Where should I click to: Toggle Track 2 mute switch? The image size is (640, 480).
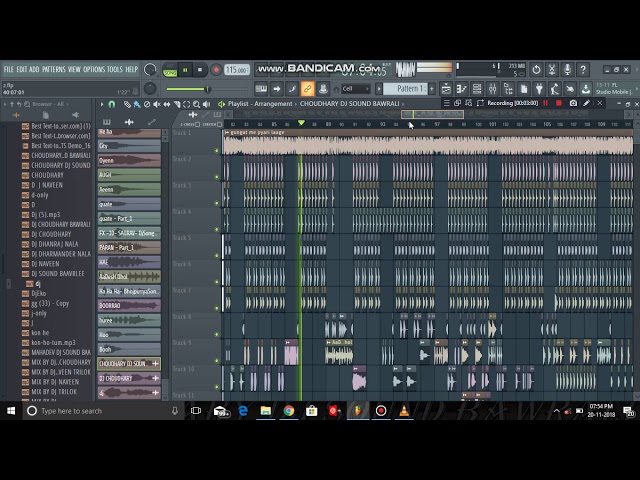click(x=217, y=177)
